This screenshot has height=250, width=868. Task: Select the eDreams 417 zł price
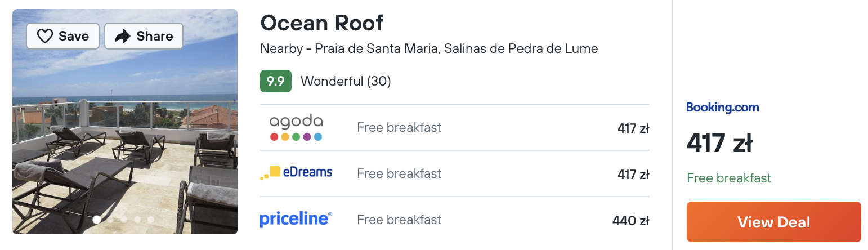(633, 174)
